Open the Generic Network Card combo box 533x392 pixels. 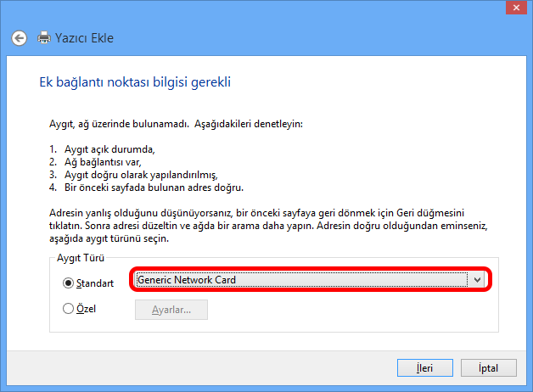301,279
